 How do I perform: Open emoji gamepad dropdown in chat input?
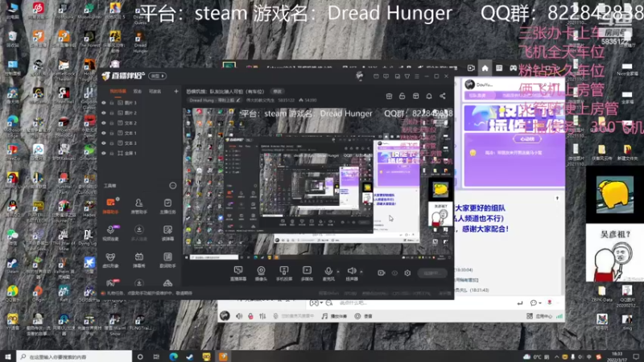(x=316, y=303)
